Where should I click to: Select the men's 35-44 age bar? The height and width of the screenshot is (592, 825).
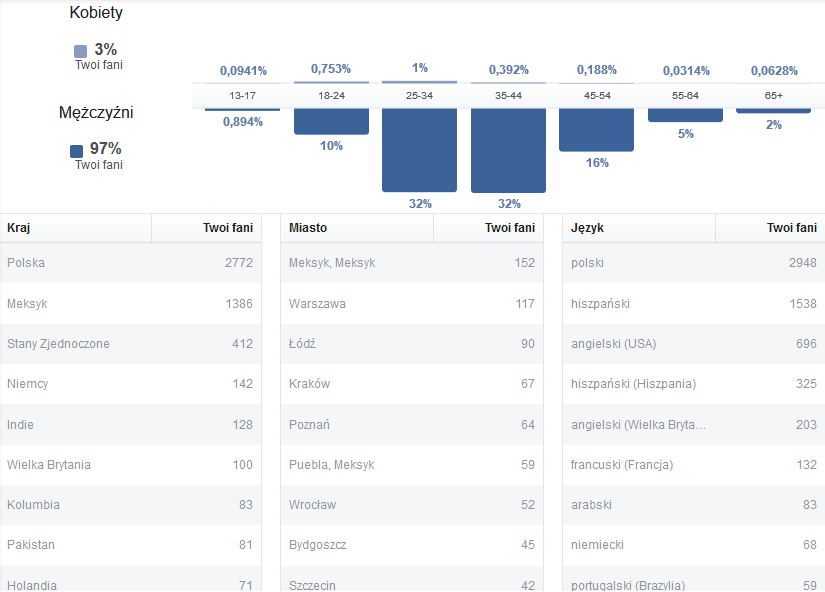point(508,150)
